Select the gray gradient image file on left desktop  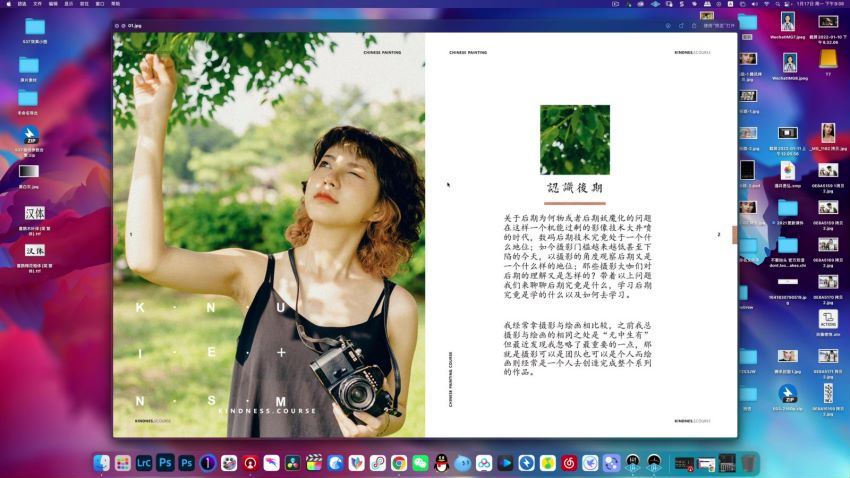click(29, 171)
